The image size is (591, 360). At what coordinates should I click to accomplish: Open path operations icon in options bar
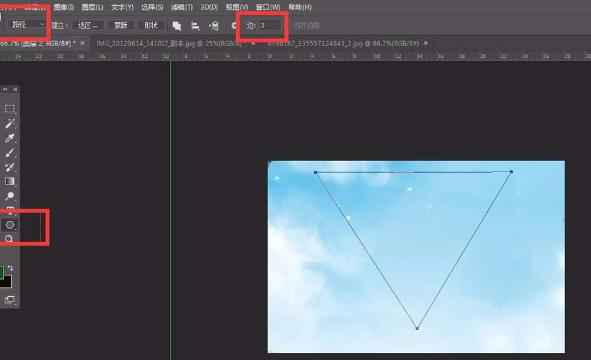click(x=176, y=26)
